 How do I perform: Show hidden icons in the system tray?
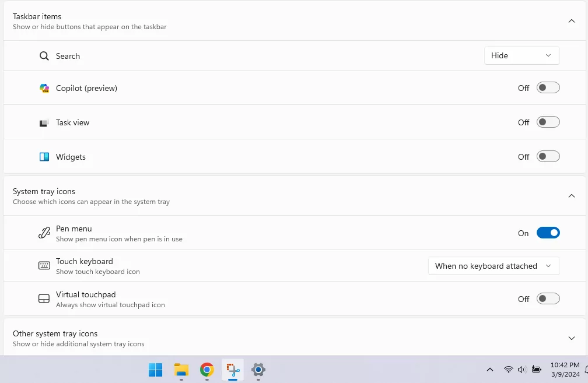point(490,370)
